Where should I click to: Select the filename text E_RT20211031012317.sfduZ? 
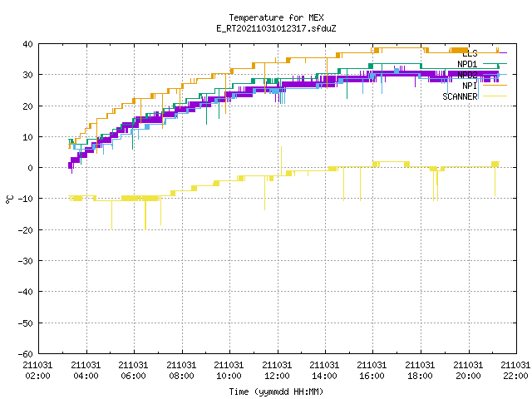click(276, 28)
